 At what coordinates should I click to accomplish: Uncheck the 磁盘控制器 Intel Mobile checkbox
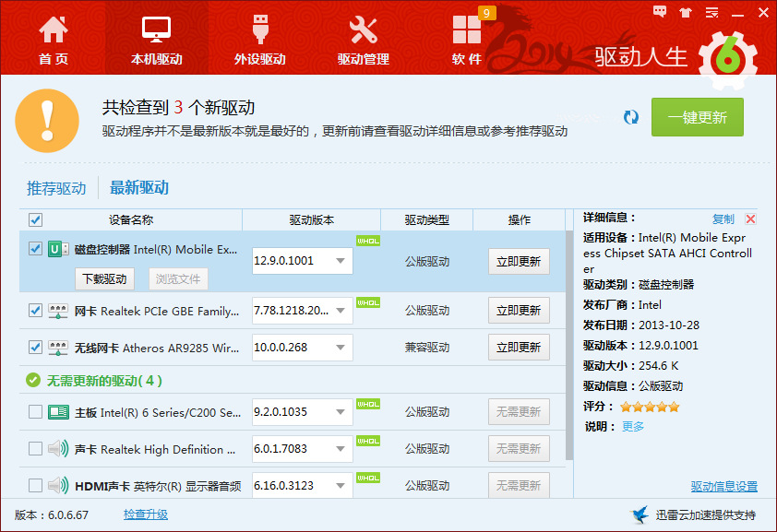(35, 248)
